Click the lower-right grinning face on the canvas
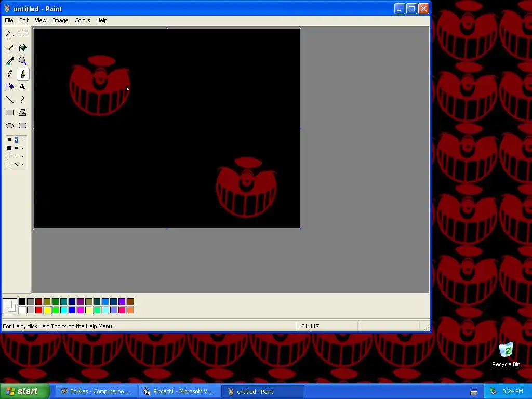This screenshot has width=532, height=399. (x=247, y=187)
